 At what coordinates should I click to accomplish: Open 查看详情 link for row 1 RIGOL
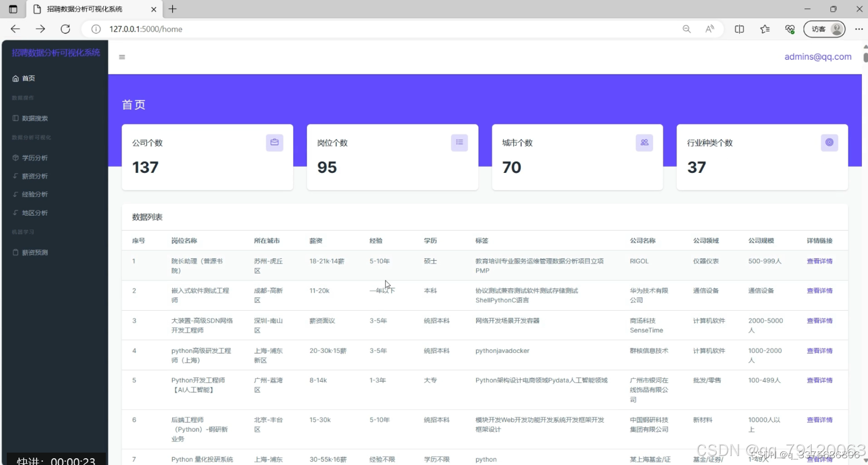[820, 261]
